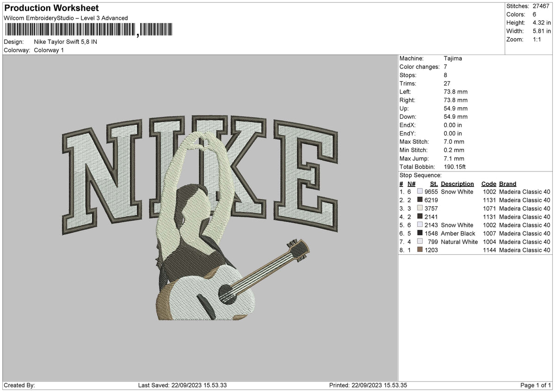Click the Natural White color swatch

[x=420, y=242]
